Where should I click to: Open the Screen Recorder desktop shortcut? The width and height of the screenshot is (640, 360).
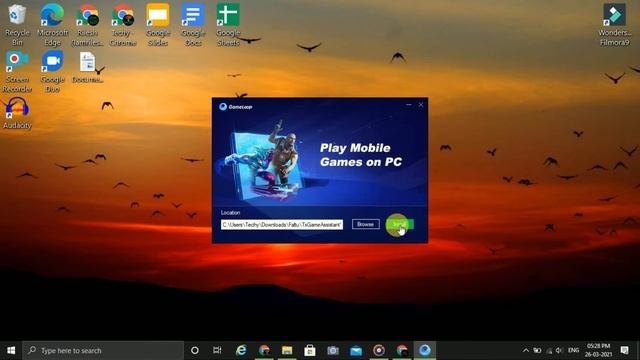click(17, 71)
